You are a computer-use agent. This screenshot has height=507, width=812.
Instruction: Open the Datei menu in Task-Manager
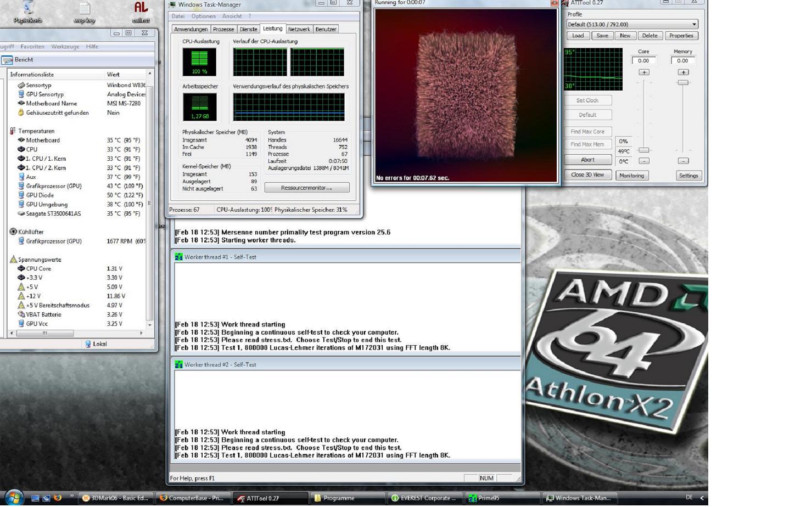click(x=178, y=16)
